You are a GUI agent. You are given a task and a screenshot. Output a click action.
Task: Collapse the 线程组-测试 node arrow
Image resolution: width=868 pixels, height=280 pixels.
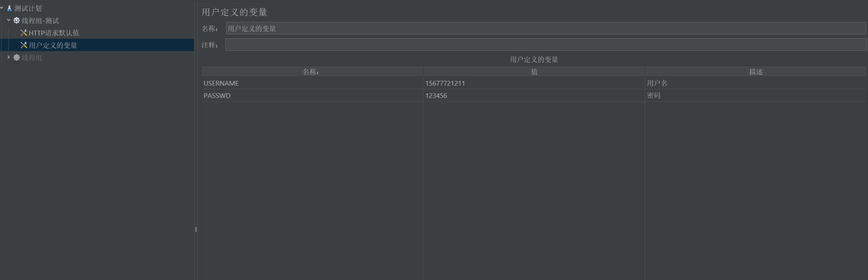(9, 20)
